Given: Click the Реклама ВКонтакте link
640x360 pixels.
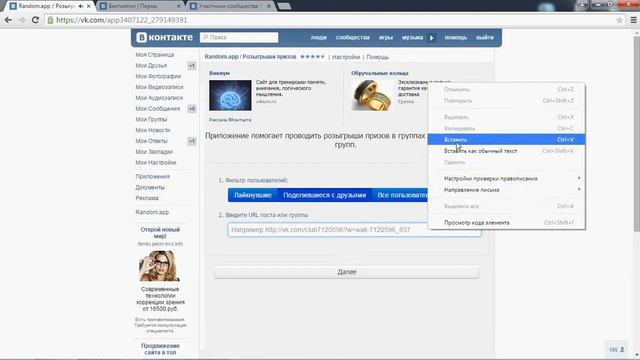Looking at the screenshot, I should tap(230, 120).
